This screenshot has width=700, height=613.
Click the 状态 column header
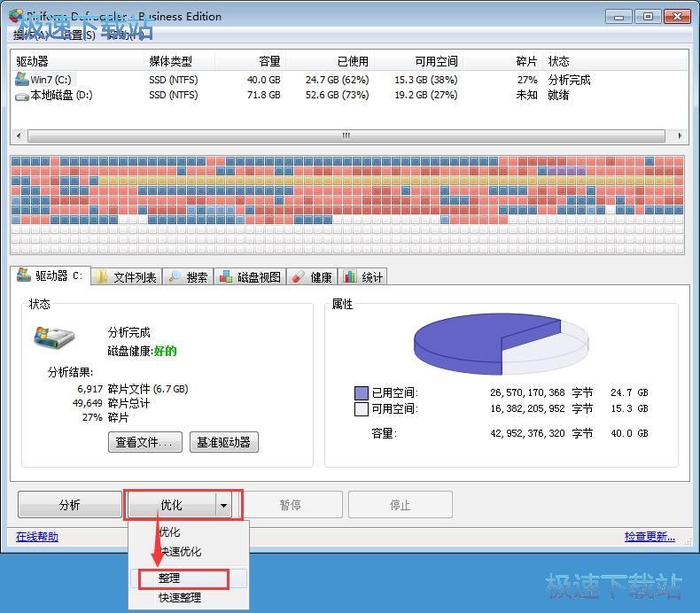558,61
